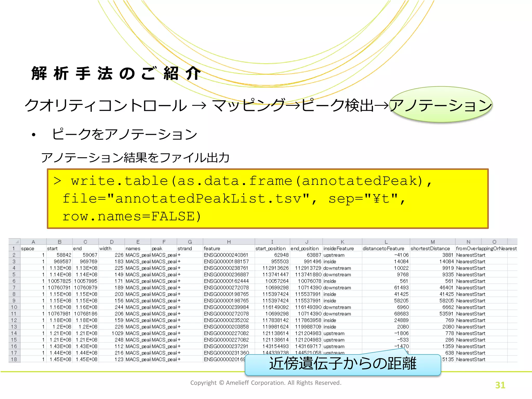
Task: Select column B header
Action: pos(59,242)
